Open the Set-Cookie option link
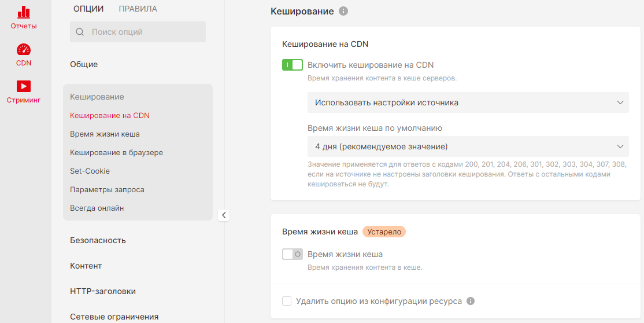 coord(90,171)
